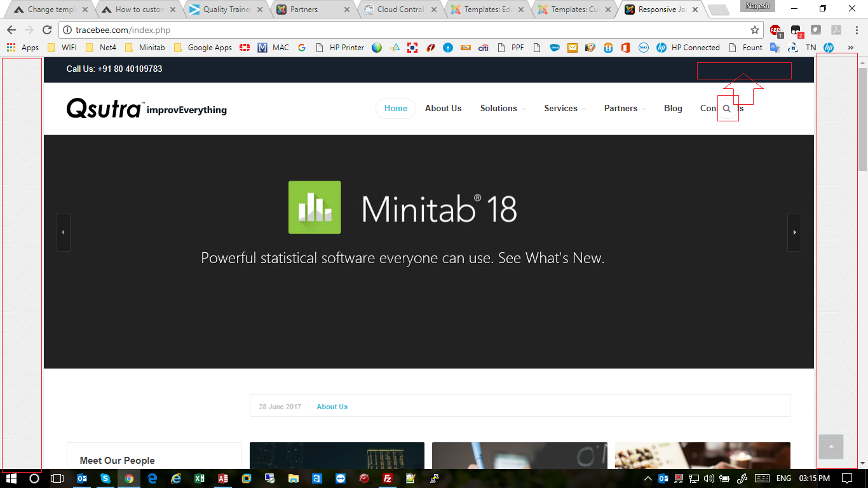Open the PPF bookmark
The image size is (868, 488).
click(511, 48)
